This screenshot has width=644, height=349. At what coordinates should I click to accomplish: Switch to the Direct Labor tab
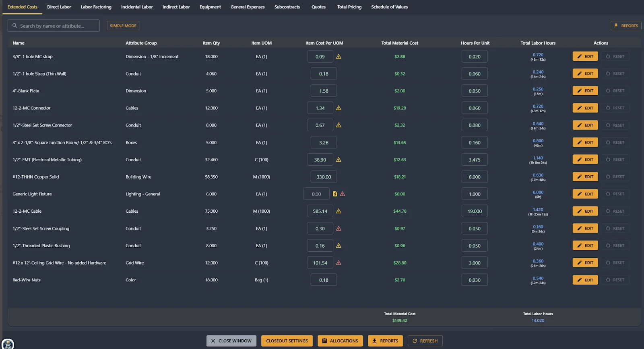click(x=59, y=7)
